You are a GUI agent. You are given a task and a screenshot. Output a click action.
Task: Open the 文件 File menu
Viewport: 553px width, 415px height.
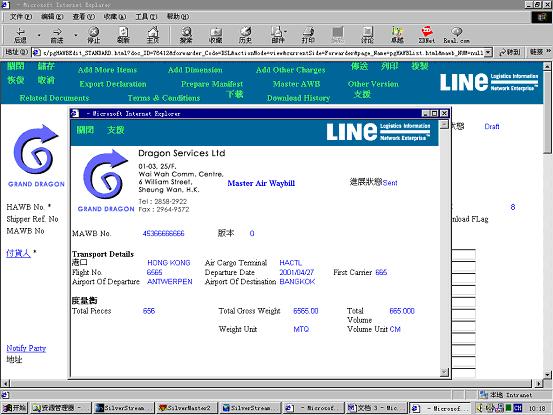point(20,17)
